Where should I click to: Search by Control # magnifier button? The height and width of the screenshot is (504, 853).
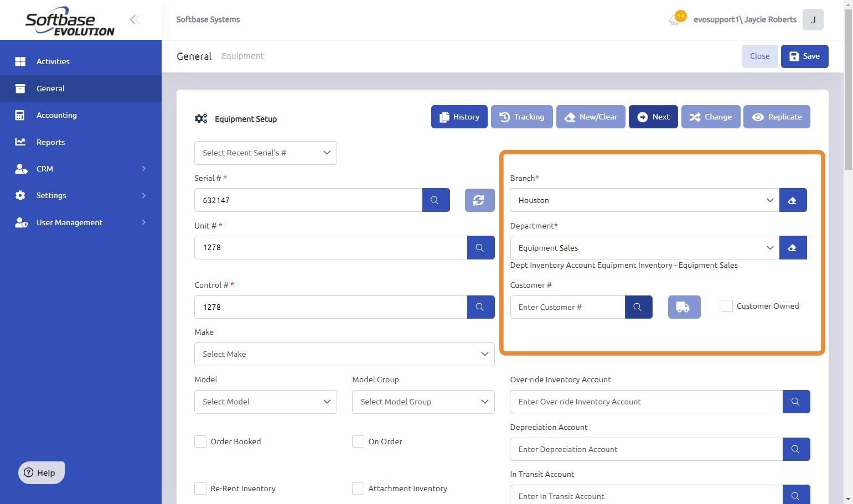tap(480, 307)
